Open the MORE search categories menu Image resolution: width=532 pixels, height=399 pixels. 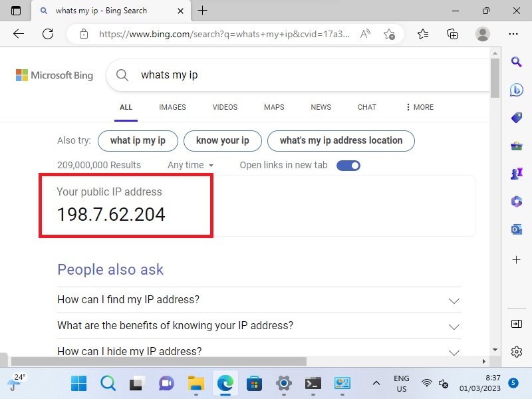(419, 107)
